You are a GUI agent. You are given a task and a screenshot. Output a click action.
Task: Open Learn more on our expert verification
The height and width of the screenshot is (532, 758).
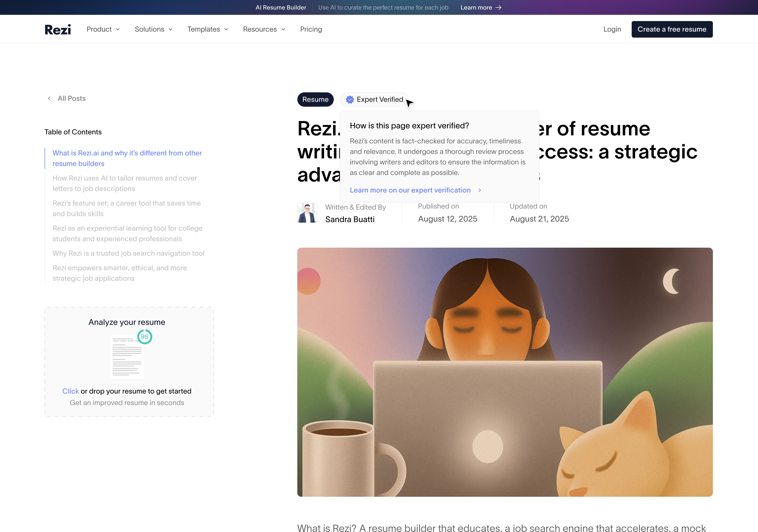pos(410,190)
